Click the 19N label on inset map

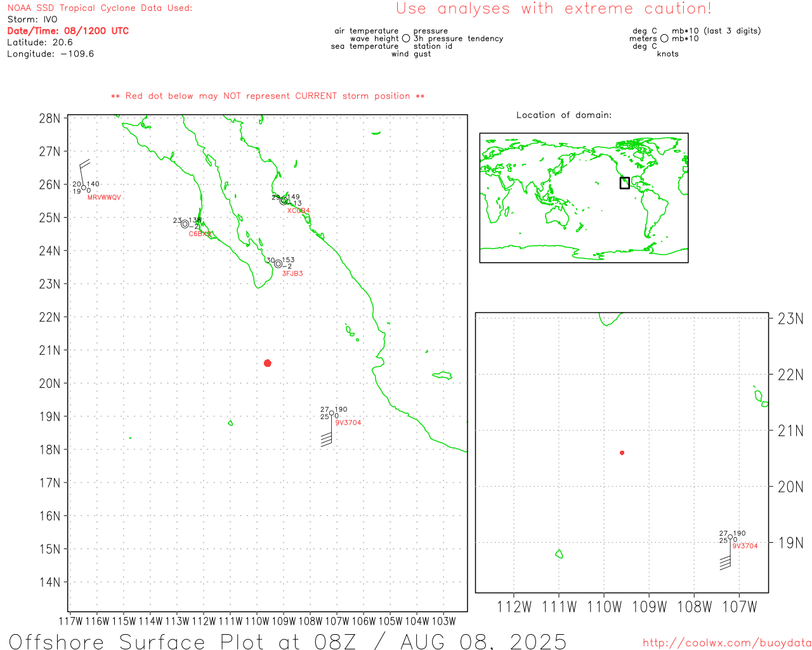click(790, 543)
